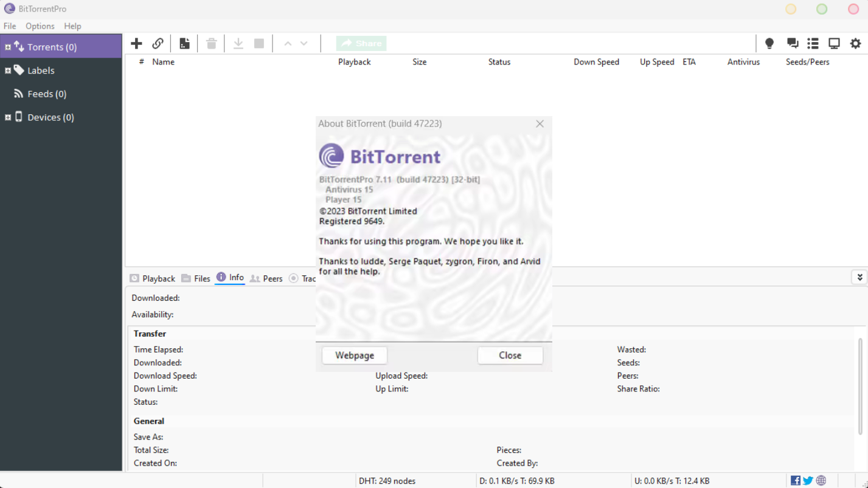Sort by the Size column header
Screen dimensions: 868x488
tap(420, 62)
